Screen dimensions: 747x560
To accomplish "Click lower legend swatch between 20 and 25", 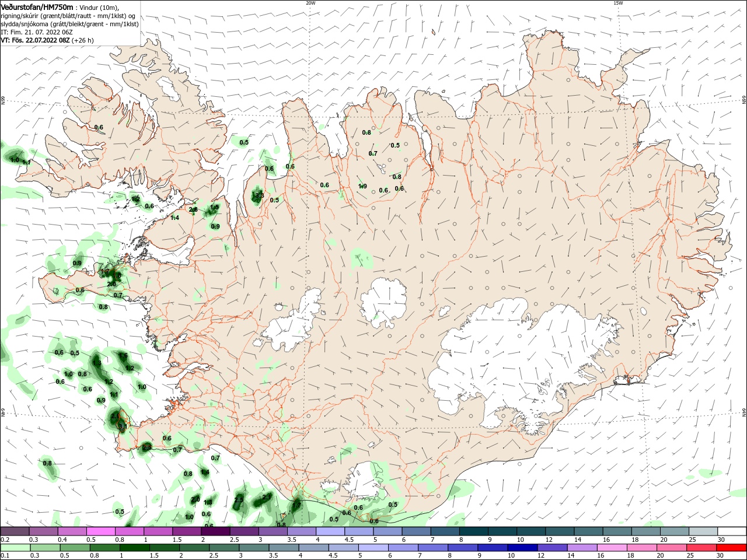I will coord(671,548).
